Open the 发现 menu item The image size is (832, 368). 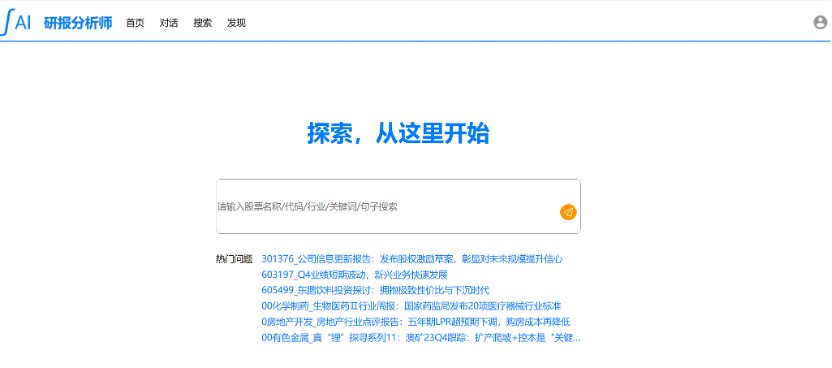236,23
